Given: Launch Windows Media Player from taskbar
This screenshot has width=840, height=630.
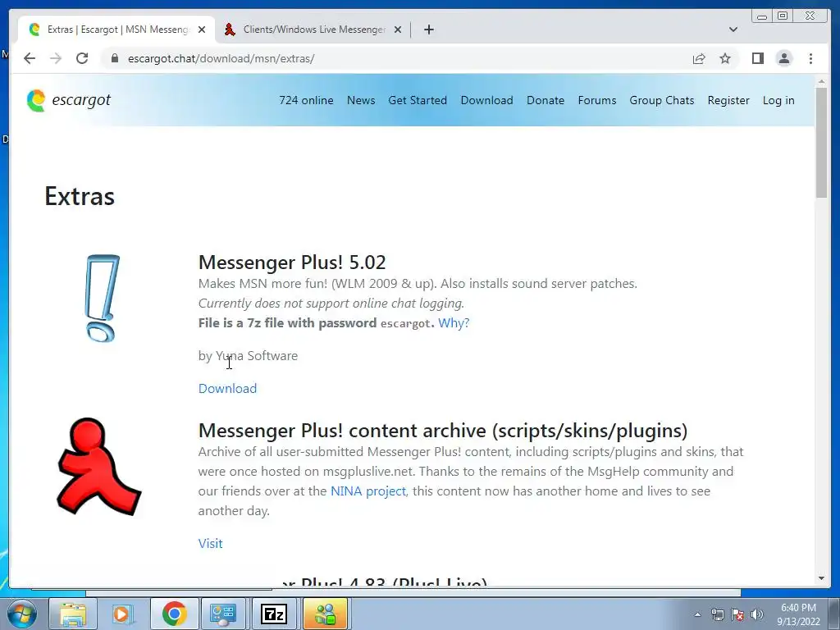Looking at the screenshot, I should (123, 614).
